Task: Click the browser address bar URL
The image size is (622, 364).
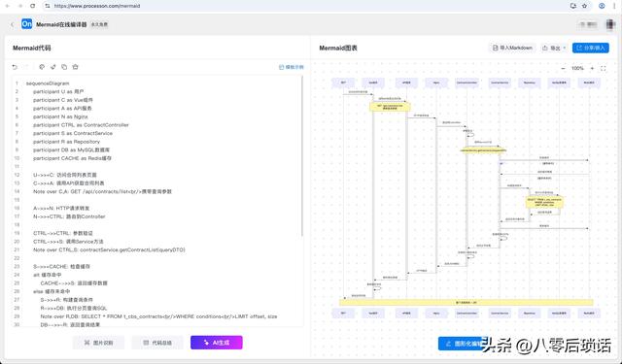Action: 97,6
